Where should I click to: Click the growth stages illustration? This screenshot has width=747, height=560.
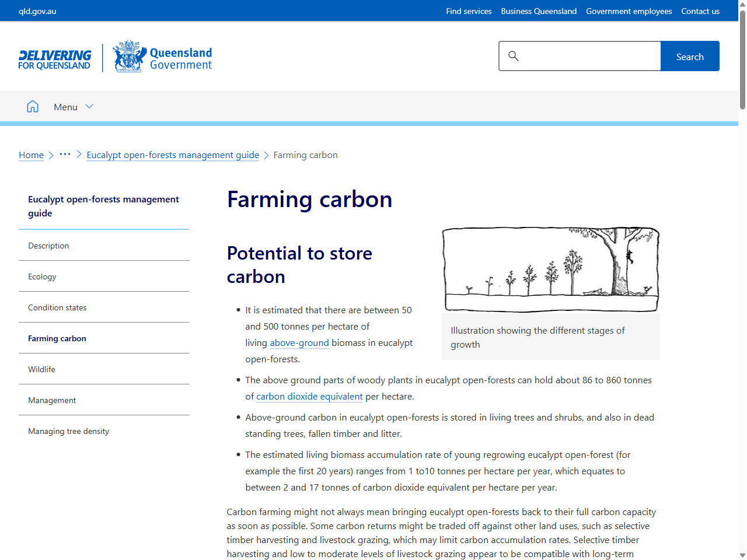pyautogui.click(x=551, y=269)
